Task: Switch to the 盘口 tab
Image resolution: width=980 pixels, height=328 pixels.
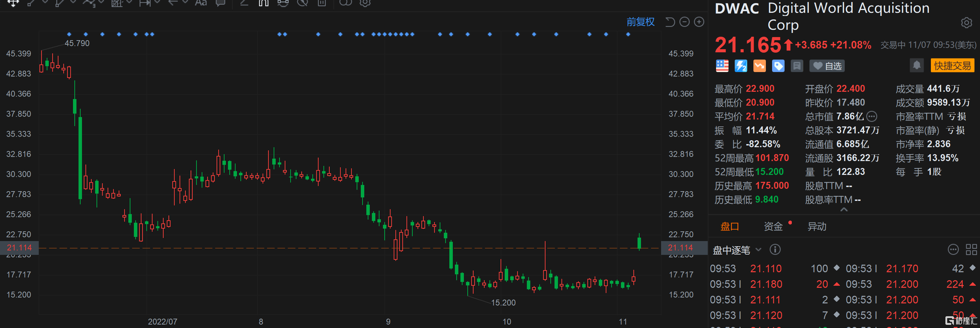Action: (729, 227)
